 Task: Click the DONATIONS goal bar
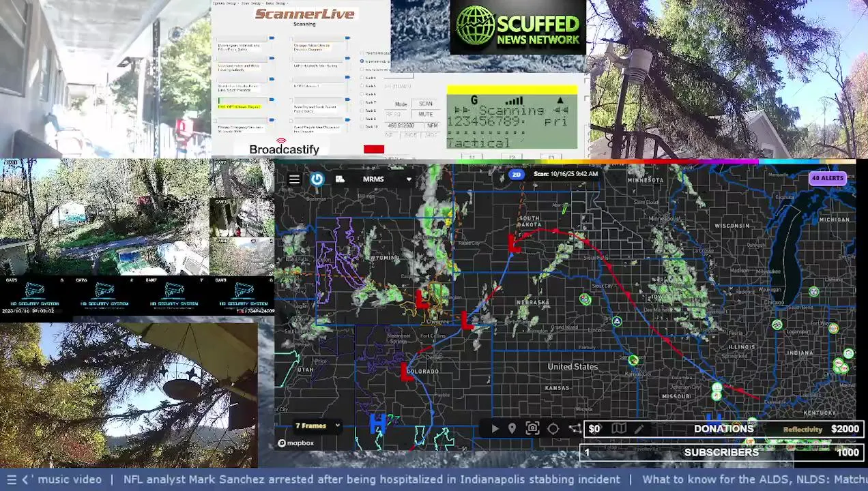click(723, 429)
